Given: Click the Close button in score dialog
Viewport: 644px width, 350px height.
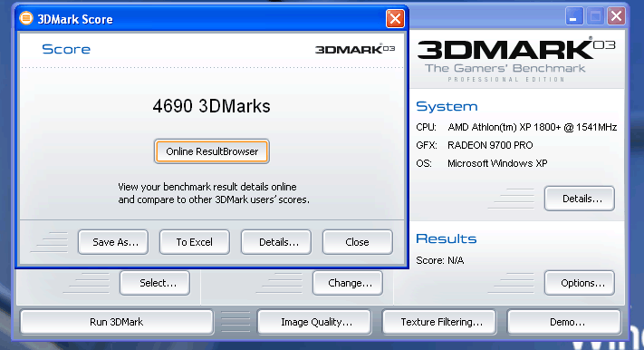Looking at the screenshot, I should point(357,242).
